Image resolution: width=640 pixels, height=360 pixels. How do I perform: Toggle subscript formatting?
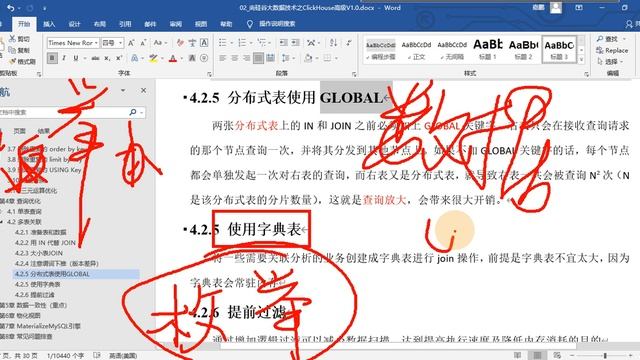click(107, 58)
